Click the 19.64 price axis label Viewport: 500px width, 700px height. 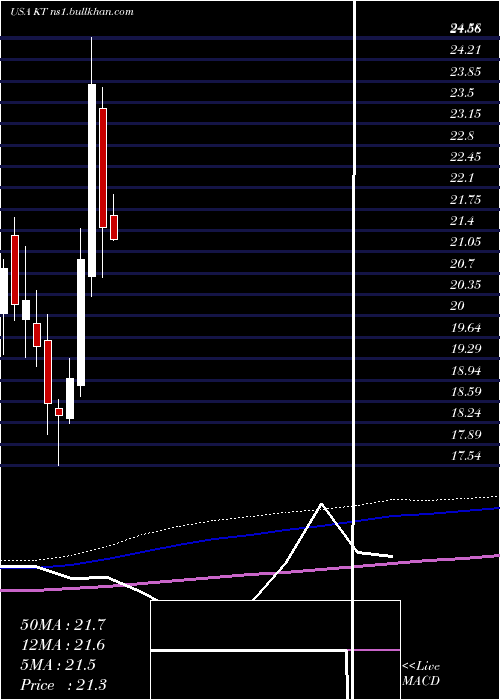tap(465, 328)
